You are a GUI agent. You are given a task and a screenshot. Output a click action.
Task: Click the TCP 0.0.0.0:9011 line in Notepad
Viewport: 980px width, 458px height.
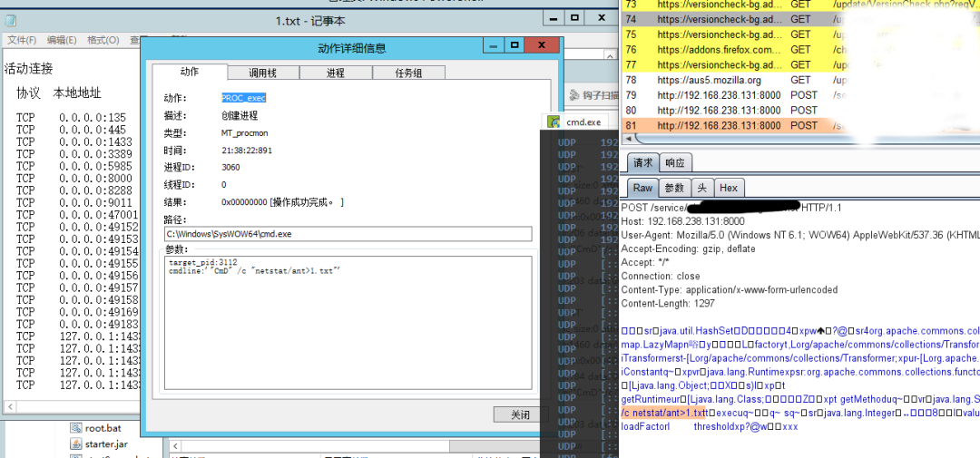point(74,202)
